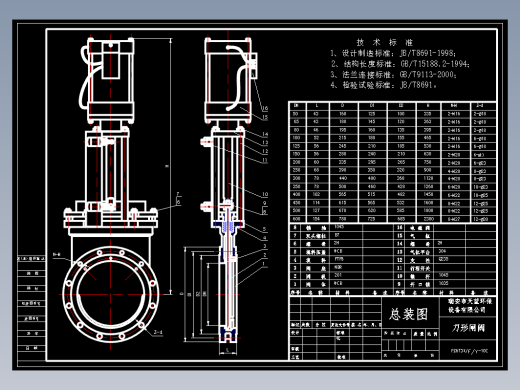Screen dimensions: 520x390
Task: Select the GB/T9113-2000 flange standard line
Action: (393, 74)
